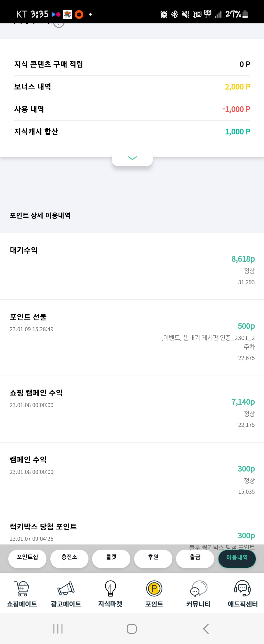This screenshot has width=264, height=644.
Task: Tap the 쇼핑 캠페인 수익 entry
Action: pos(132,408)
